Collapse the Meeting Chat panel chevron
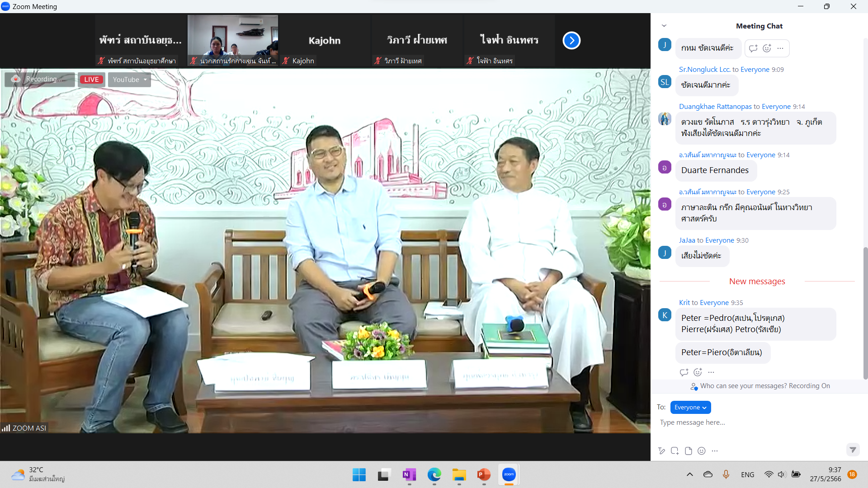The width and height of the screenshot is (868, 488). pos(664,26)
